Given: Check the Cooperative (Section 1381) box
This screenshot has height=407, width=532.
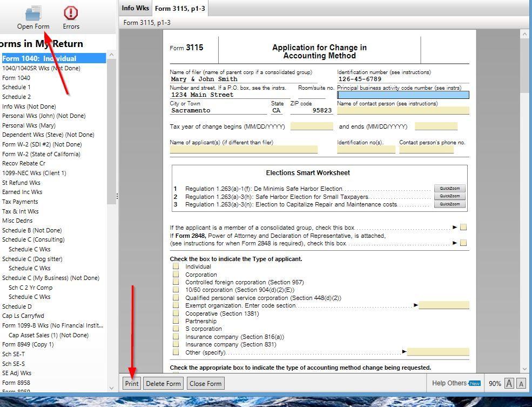Looking at the screenshot, I should tap(176, 313).
